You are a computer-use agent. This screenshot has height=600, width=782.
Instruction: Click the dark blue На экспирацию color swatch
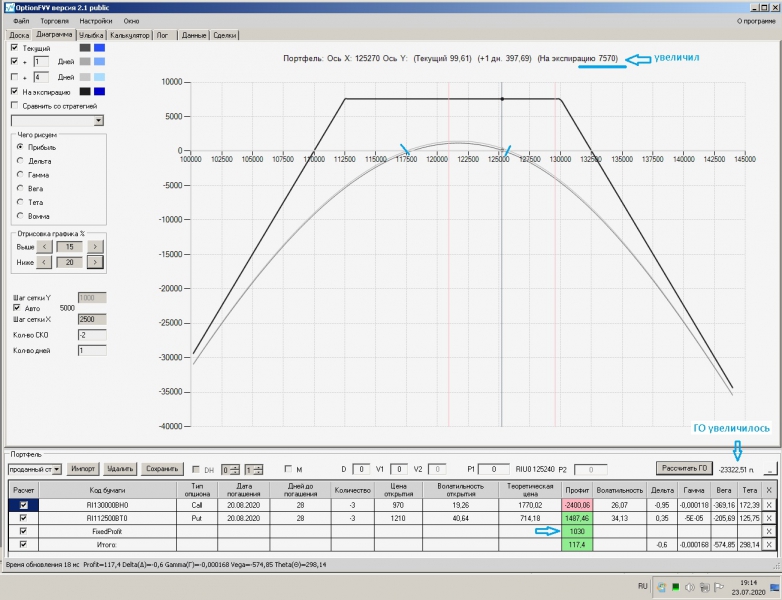tap(98, 91)
